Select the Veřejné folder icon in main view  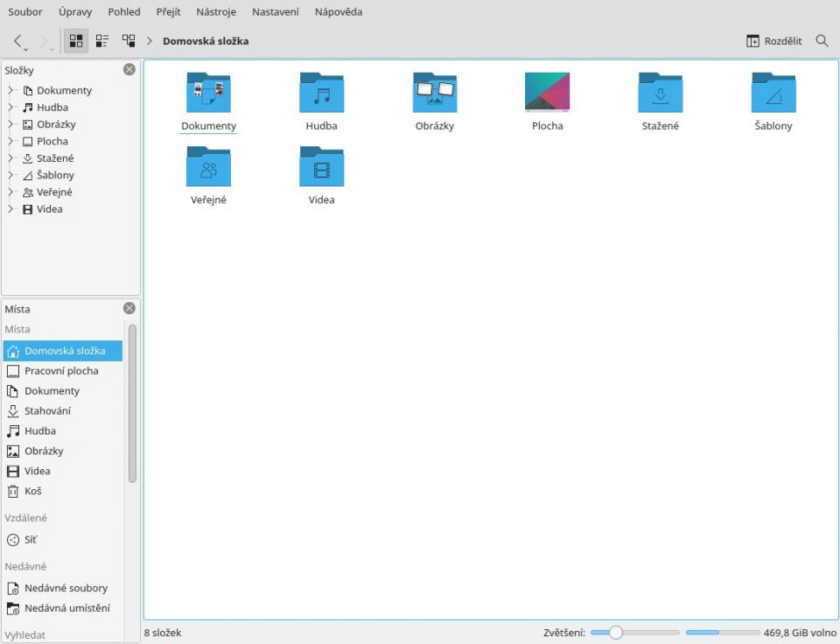(x=208, y=166)
